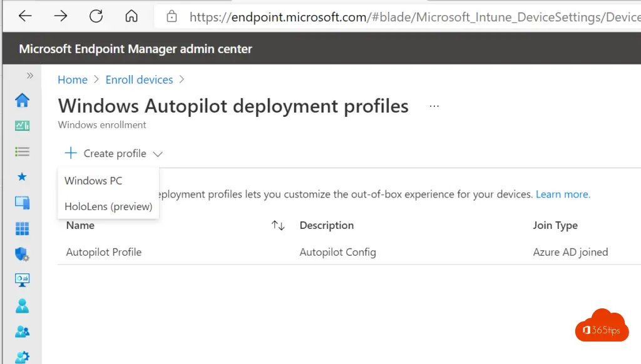This screenshot has height=364, width=641.
Task: Toggle the Create profile dropdown chevron
Action: [x=158, y=154]
